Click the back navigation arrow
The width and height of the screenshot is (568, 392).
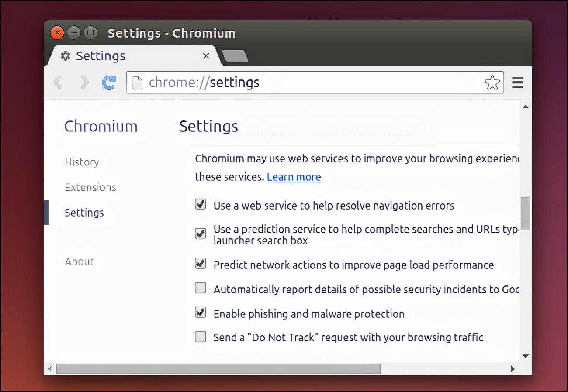tap(58, 83)
